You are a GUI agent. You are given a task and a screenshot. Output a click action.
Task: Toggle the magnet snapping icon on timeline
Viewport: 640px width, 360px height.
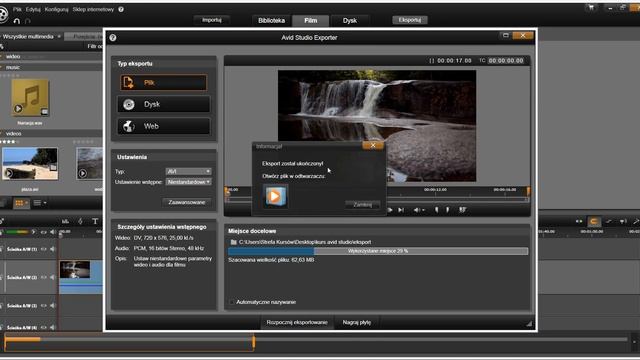[594, 221]
